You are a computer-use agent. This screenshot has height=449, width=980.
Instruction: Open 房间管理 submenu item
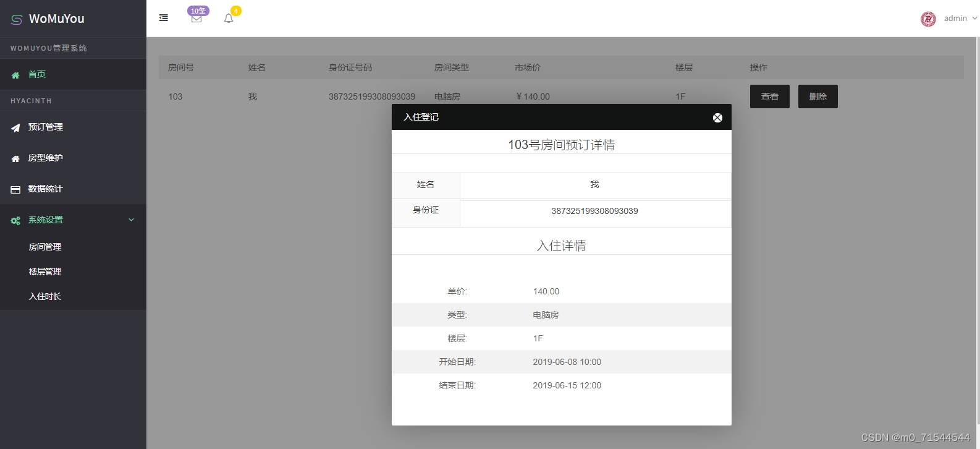click(x=44, y=247)
